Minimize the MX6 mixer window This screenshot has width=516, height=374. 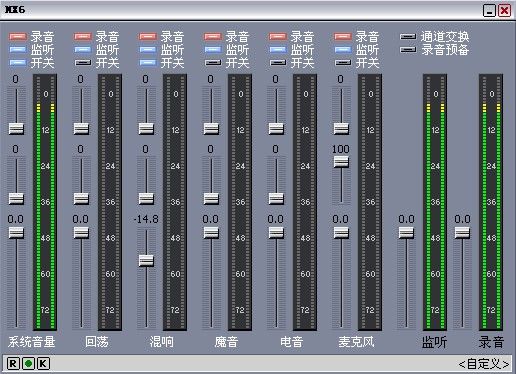[x=489, y=11]
